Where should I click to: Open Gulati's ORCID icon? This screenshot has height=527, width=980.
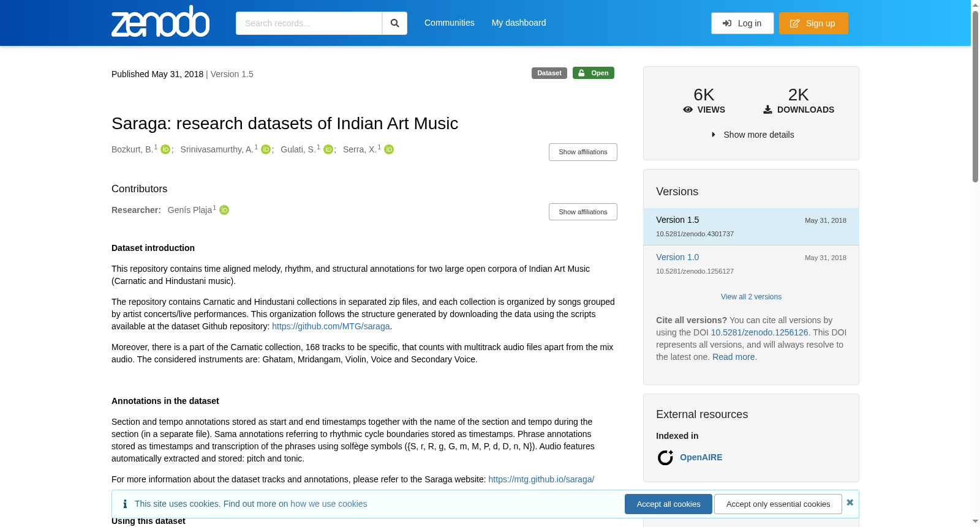click(328, 149)
